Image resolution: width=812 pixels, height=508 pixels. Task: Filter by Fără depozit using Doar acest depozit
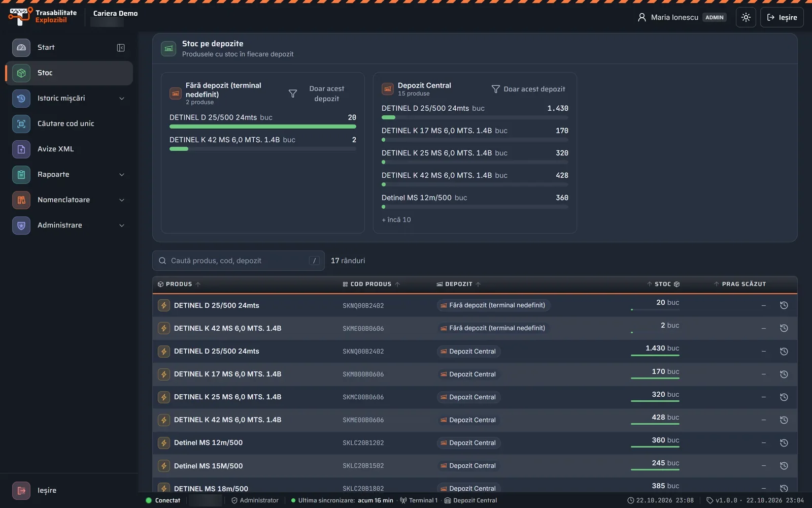click(x=322, y=94)
